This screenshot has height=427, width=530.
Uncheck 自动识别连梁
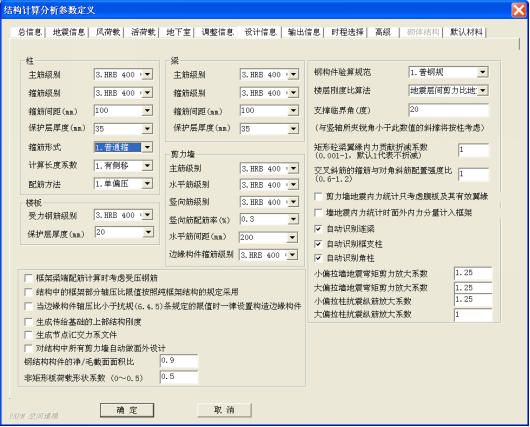pos(318,229)
